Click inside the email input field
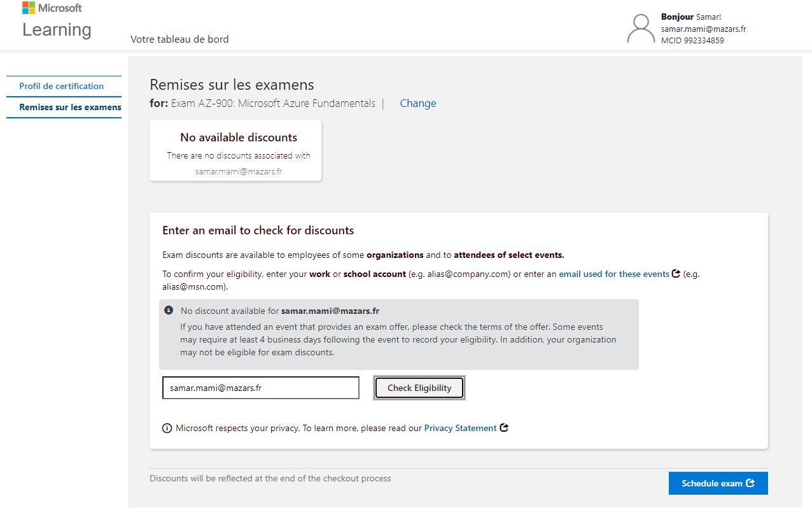812x510 pixels. coord(260,387)
